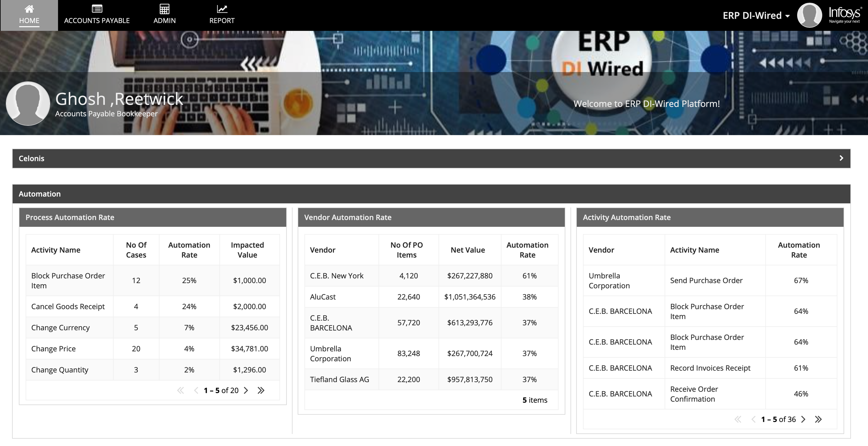The image size is (868, 446).
Task: Select the Receive Order Confirmation activity
Action: point(694,394)
